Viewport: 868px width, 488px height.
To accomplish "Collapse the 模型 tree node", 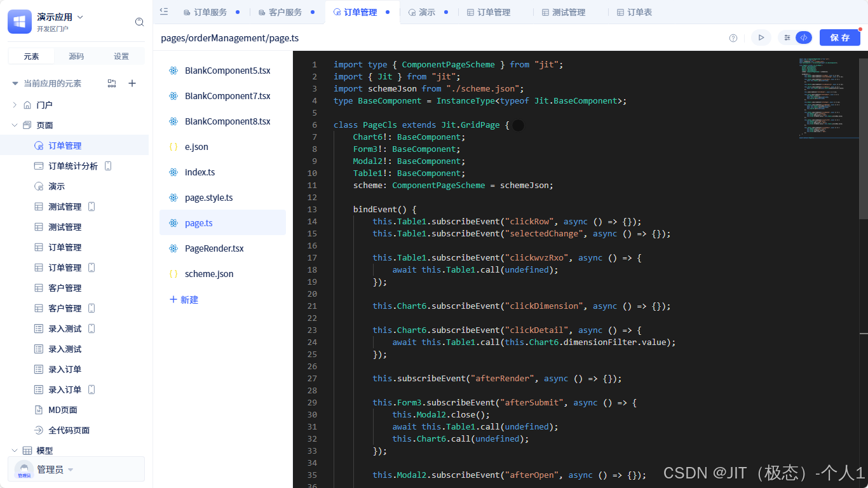I will (x=15, y=451).
